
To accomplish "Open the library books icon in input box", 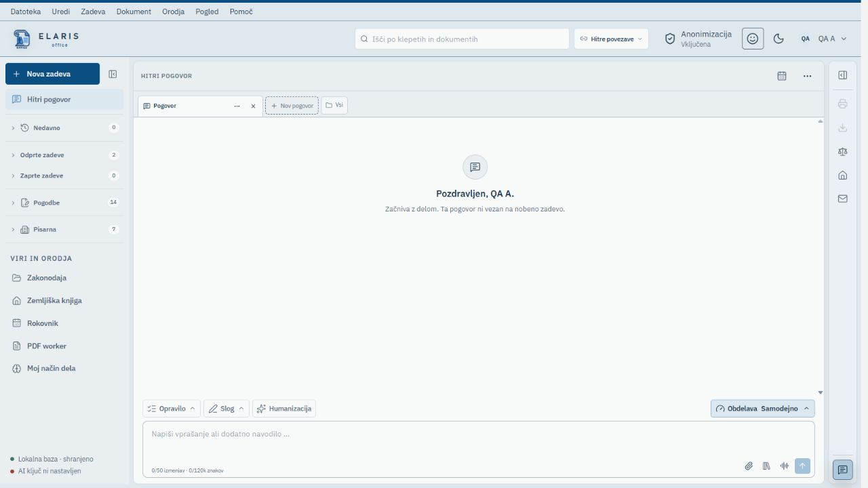I will click(766, 466).
